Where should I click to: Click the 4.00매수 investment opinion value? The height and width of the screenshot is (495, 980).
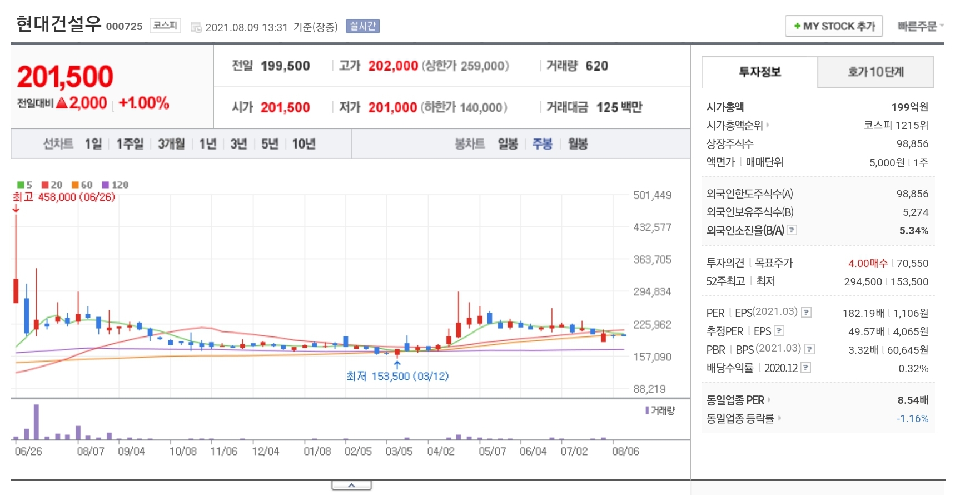[868, 263]
